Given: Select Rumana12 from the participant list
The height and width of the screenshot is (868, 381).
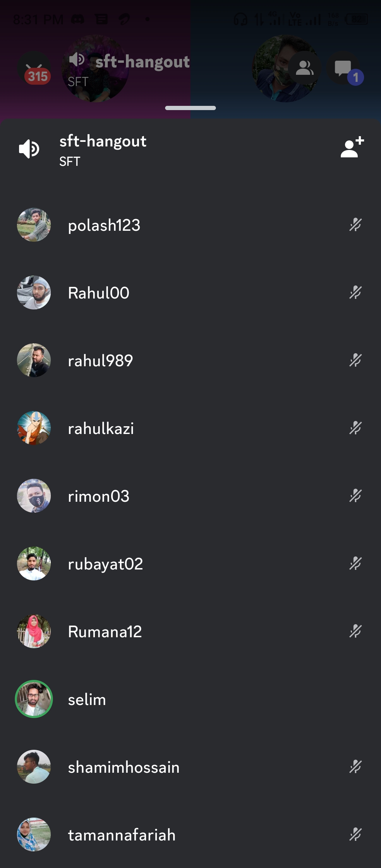Looking at the screenshot, I should click(190, 631).
